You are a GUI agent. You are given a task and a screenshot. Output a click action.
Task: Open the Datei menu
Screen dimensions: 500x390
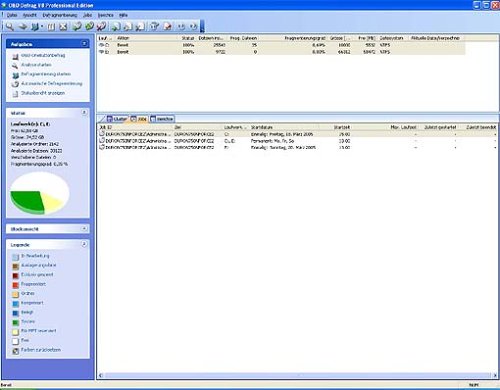click(12, 15)
